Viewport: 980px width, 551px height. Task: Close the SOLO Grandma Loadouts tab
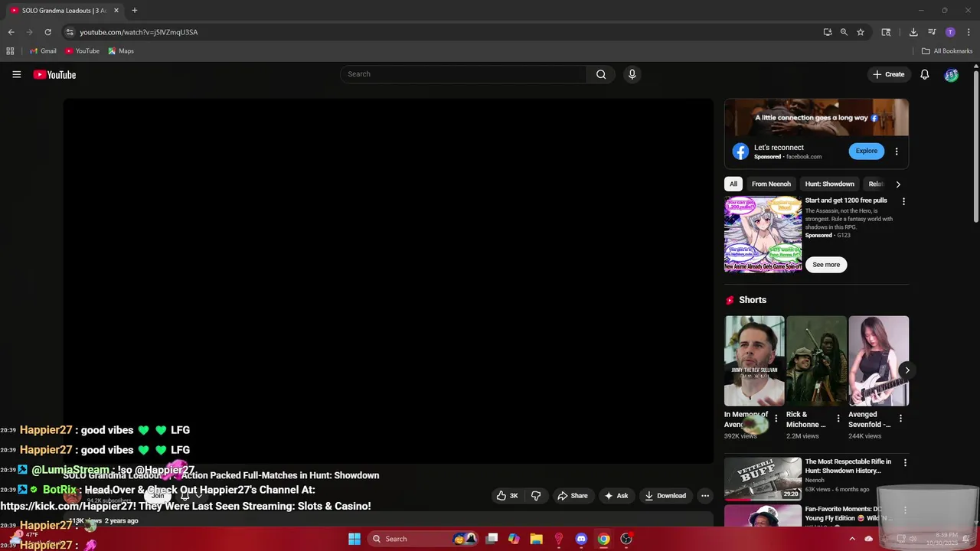coord(116,11)
